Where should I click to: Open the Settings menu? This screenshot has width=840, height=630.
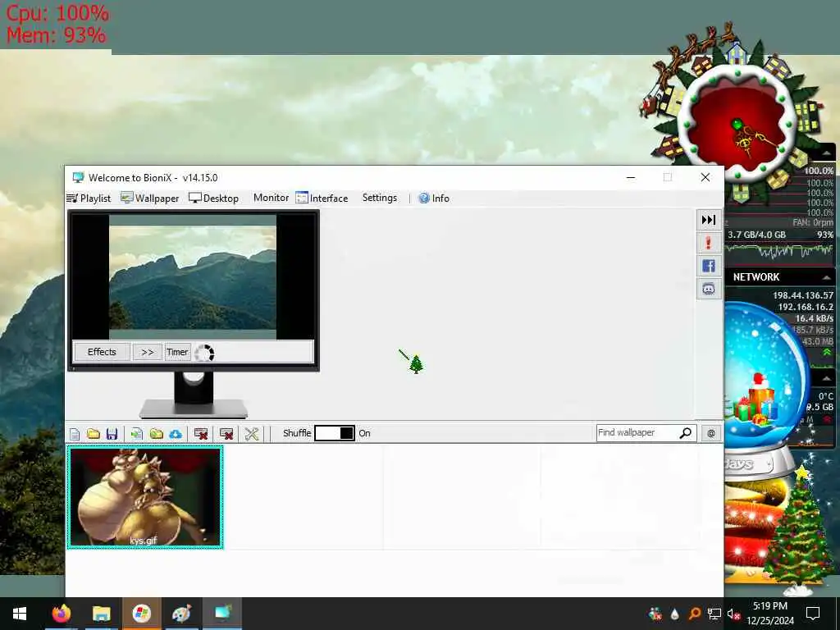(379, 198)
